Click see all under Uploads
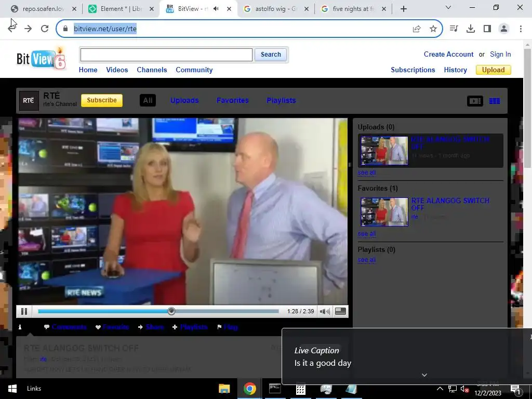Screen dimensions: 532x399 pyautogui.click(x=367, y=172)
